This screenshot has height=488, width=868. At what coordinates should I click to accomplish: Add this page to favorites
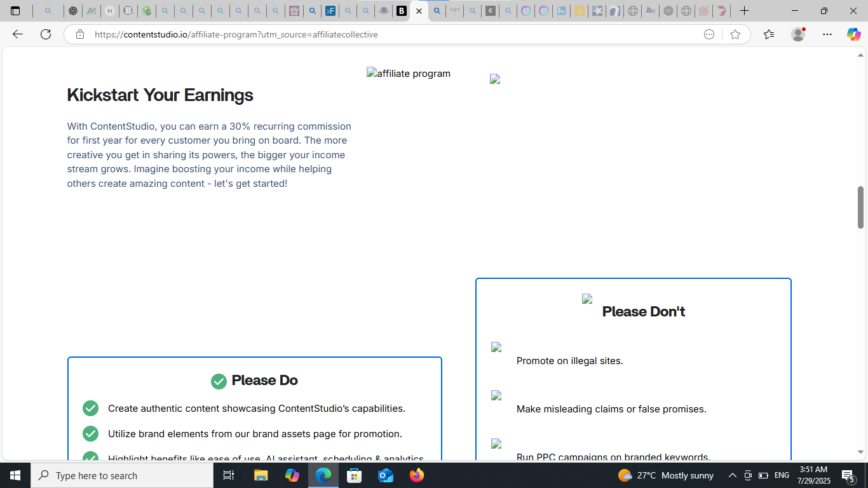pos(735,34)
